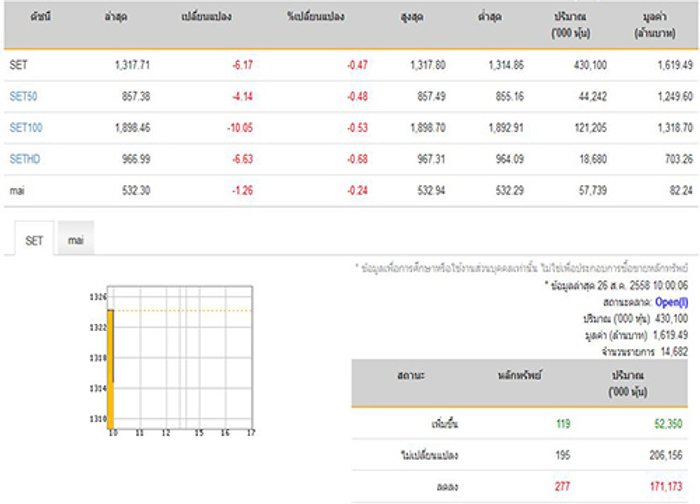The height and width of the screenshot is (504, 700).
Task: Select SETHD high value 967.31
Action: [431, 159]
